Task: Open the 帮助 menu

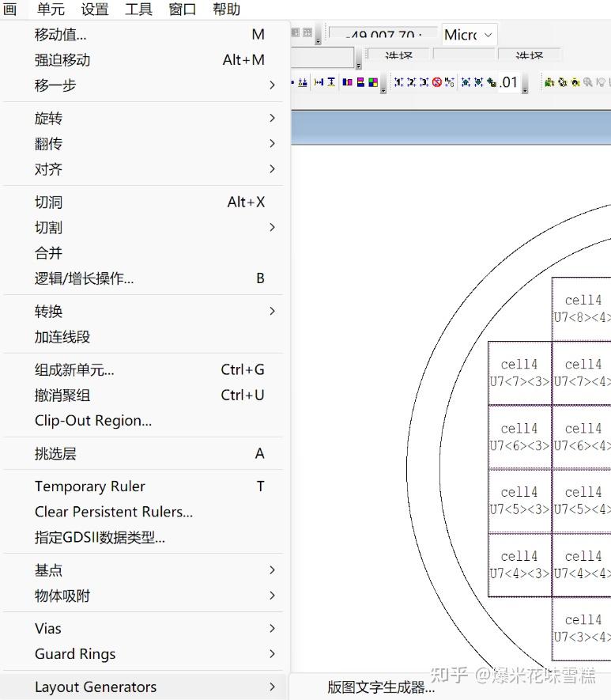Action: [x=226, y=9]
